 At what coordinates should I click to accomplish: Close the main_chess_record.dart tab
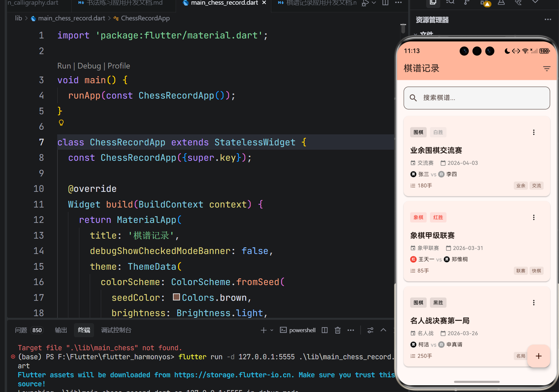[x=264, y=3]
